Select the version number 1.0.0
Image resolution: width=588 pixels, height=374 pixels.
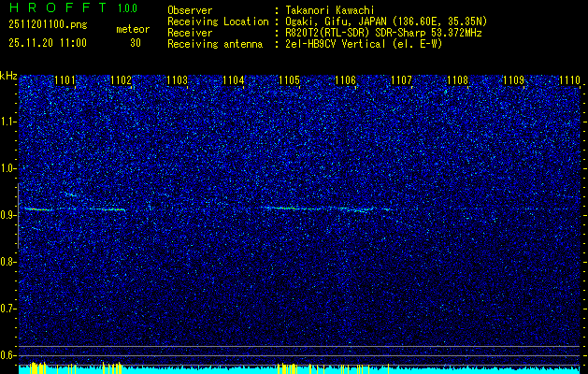click(x=127, y=8)
